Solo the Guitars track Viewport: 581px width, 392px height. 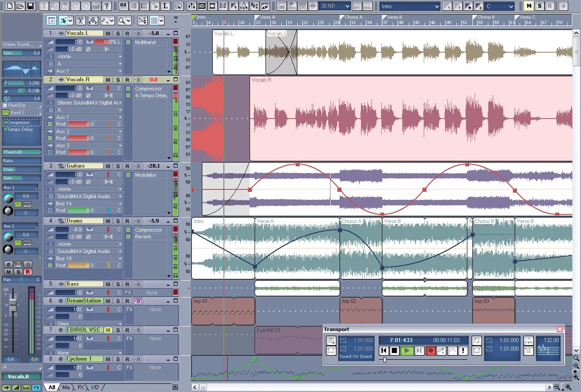pos(117,166)
